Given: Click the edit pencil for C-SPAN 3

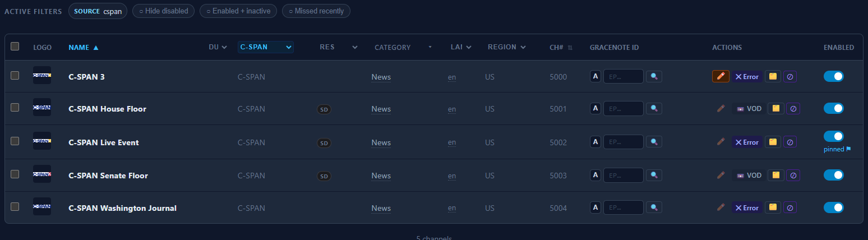Looking at the screenshot, I should [721, 76].
